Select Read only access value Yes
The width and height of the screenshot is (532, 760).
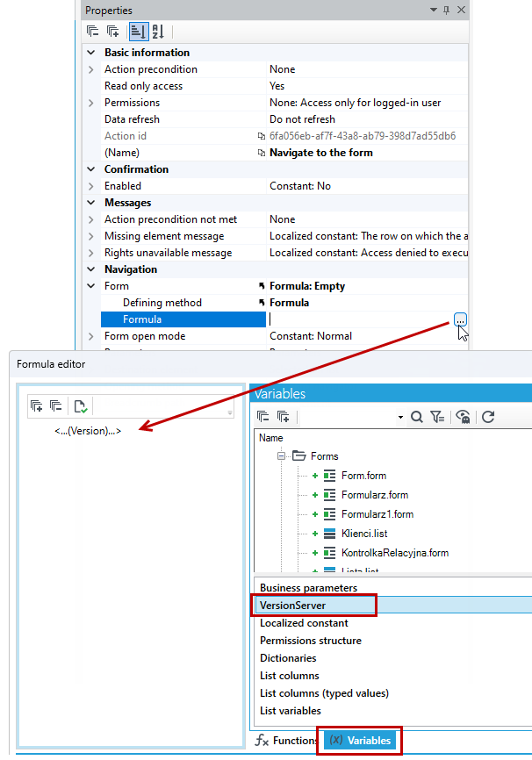(x=277, y=86)
